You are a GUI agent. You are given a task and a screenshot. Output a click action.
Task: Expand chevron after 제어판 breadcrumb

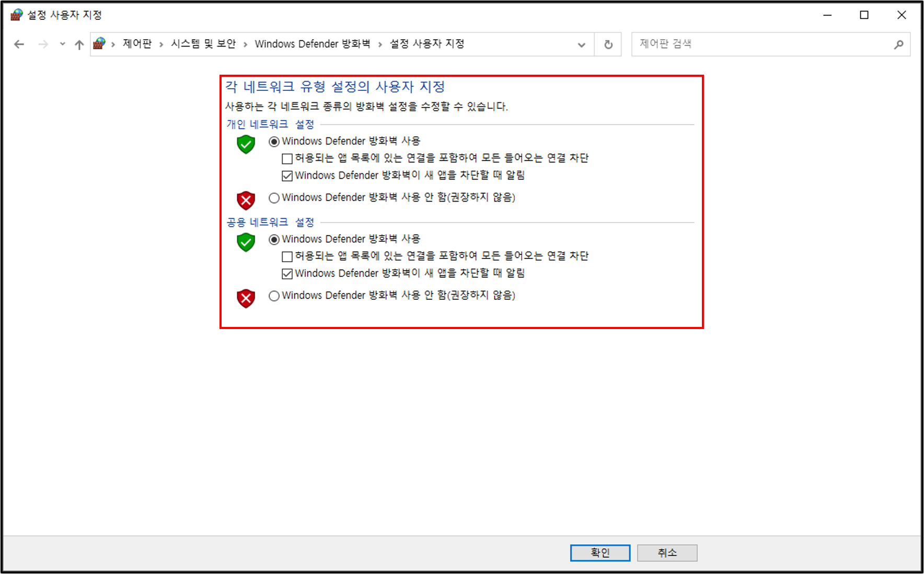[161, 45]
